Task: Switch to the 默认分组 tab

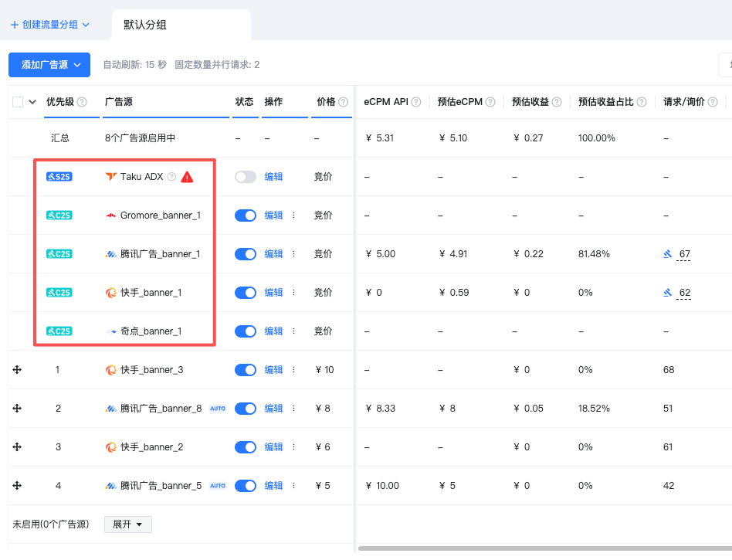Action: [145, 25]
